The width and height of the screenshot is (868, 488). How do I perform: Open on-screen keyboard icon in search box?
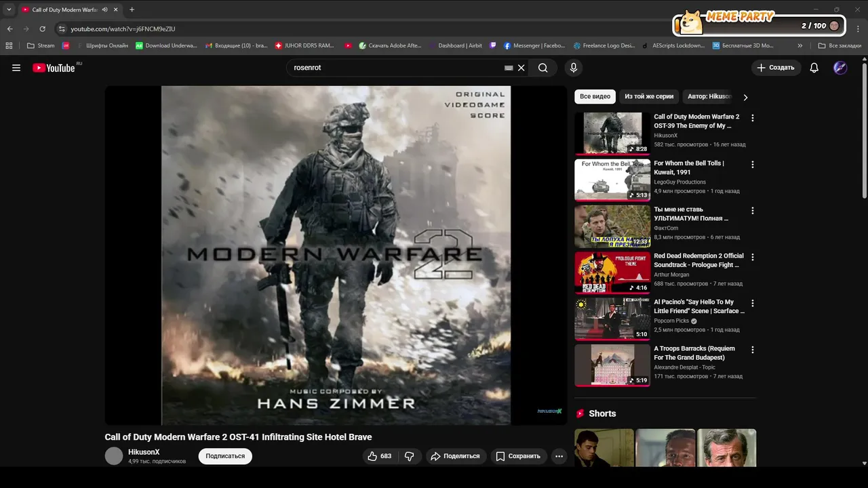point(509,68)
